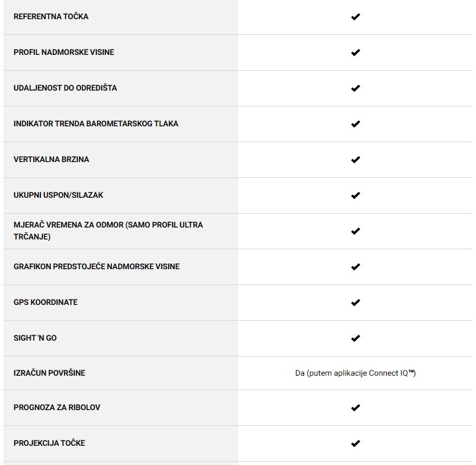Click the Referentna točka feature label

click(51, 17)
